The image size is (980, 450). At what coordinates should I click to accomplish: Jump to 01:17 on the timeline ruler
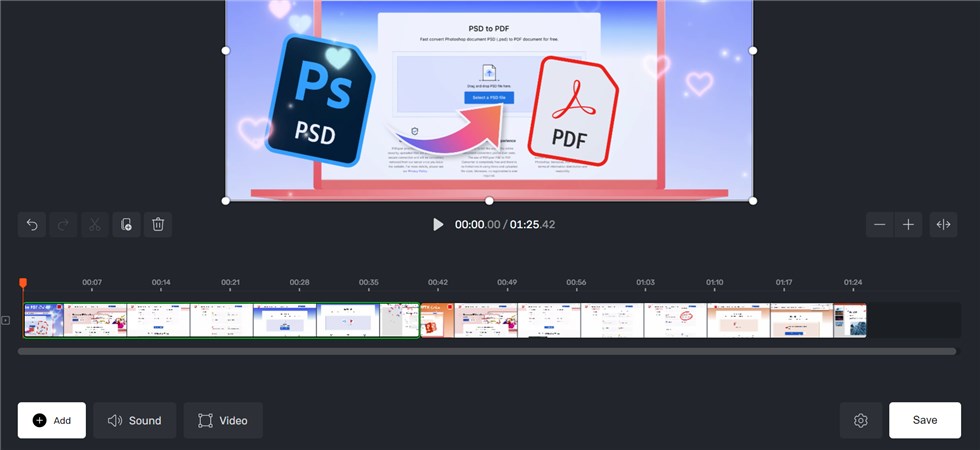pos(784,282)
